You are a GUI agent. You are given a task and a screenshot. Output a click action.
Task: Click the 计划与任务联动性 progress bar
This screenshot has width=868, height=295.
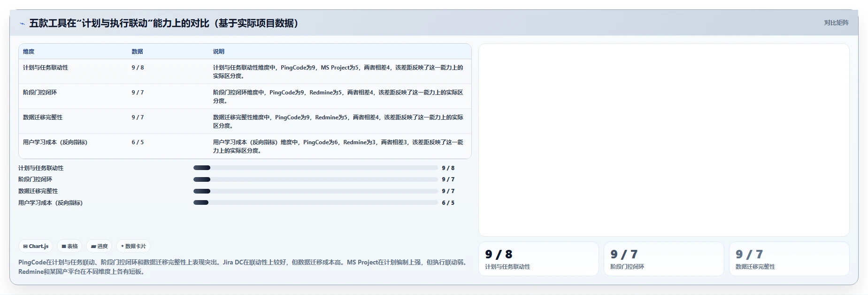pyautogui.click(x=315, y=168)
